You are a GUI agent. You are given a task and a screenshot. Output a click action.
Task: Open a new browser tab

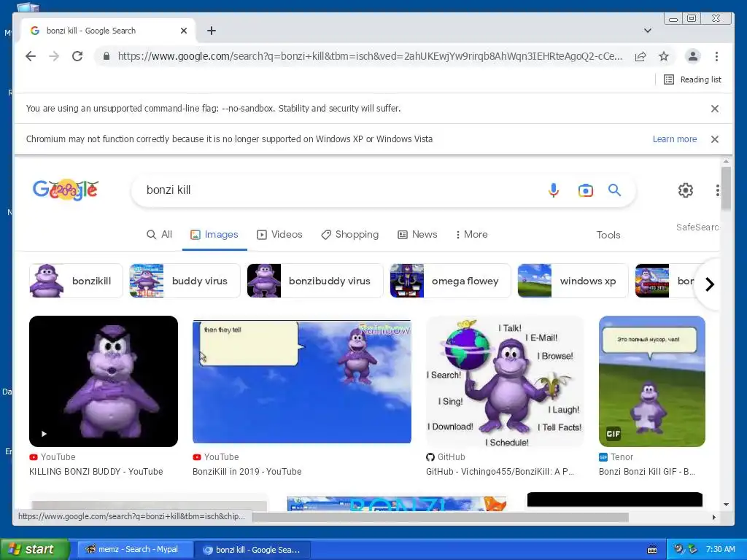click(212, 31)
